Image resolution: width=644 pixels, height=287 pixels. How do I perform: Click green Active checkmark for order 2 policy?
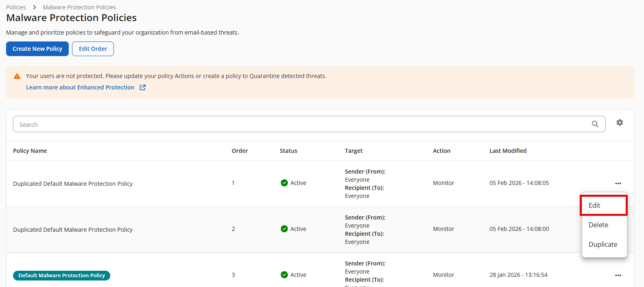pyautogui.click(x=284, y=229)
